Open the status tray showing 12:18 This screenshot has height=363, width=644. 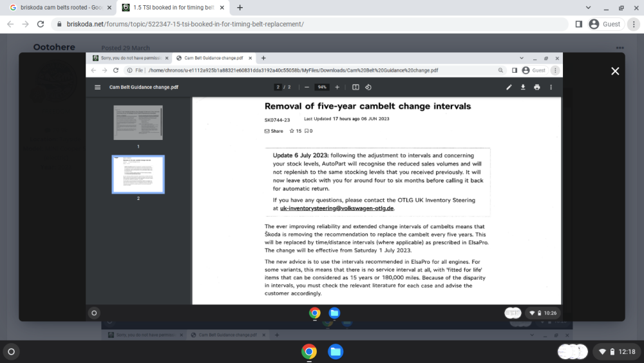[618, 351]
